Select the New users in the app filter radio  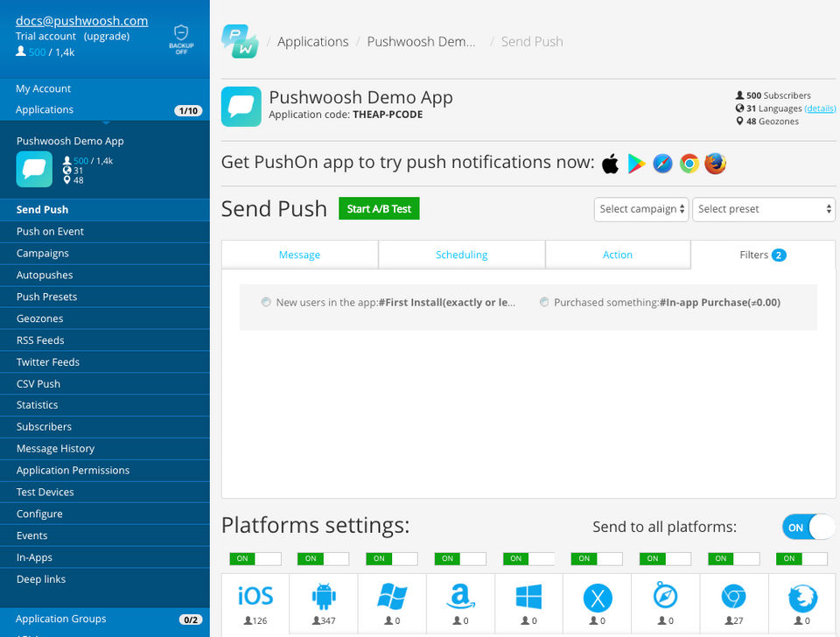(266, 302)
